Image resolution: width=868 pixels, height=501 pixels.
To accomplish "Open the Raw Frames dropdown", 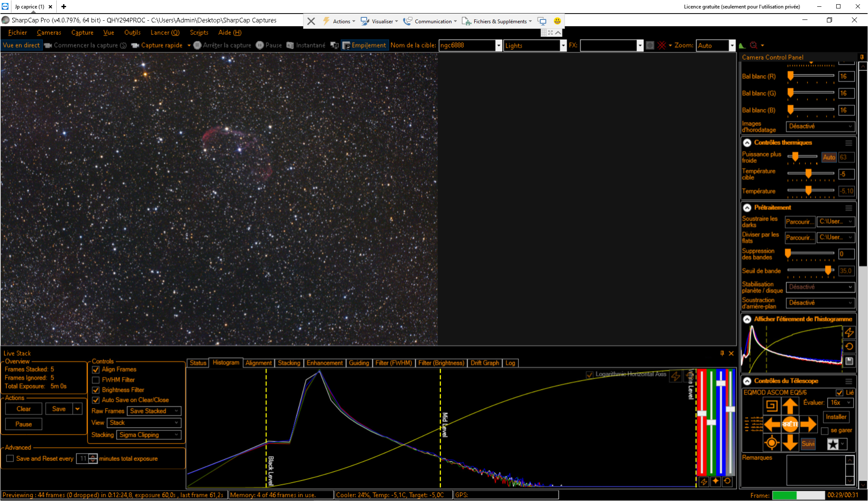I will (154, 411).
